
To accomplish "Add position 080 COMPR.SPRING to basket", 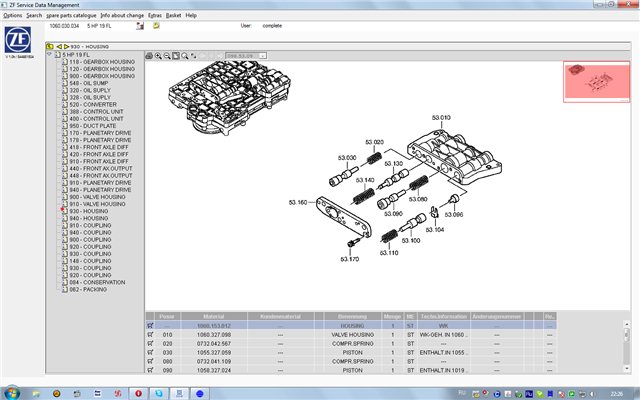I will (150, 361).
